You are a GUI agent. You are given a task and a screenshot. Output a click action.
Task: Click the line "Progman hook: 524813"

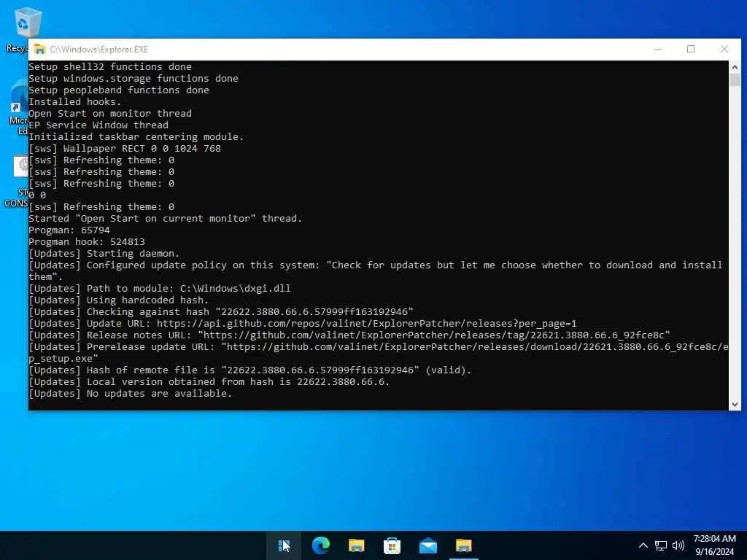tap(87, 242)
